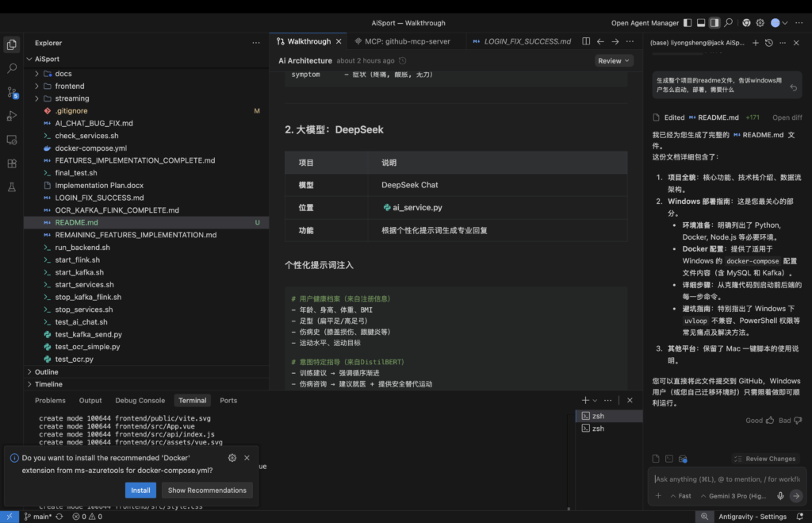This screenshot has width=812, height=523.
Task: Click the split editor icon
Action: [x=586, y=41]
